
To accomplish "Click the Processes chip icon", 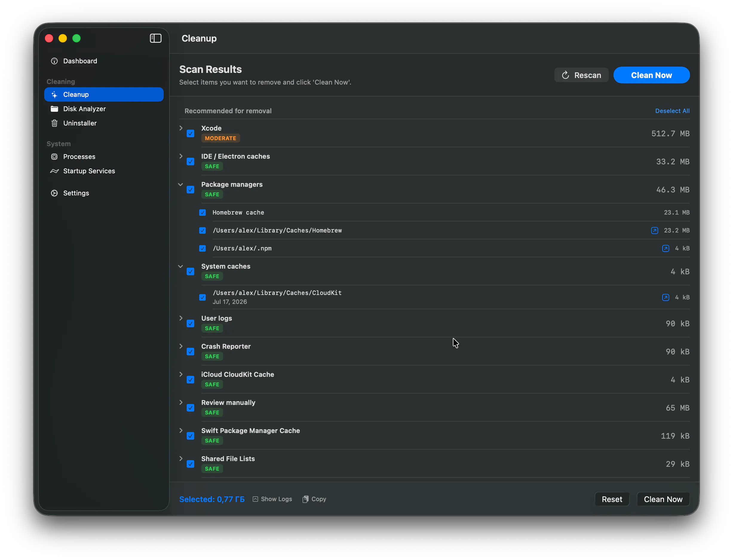I will [54, 157].
